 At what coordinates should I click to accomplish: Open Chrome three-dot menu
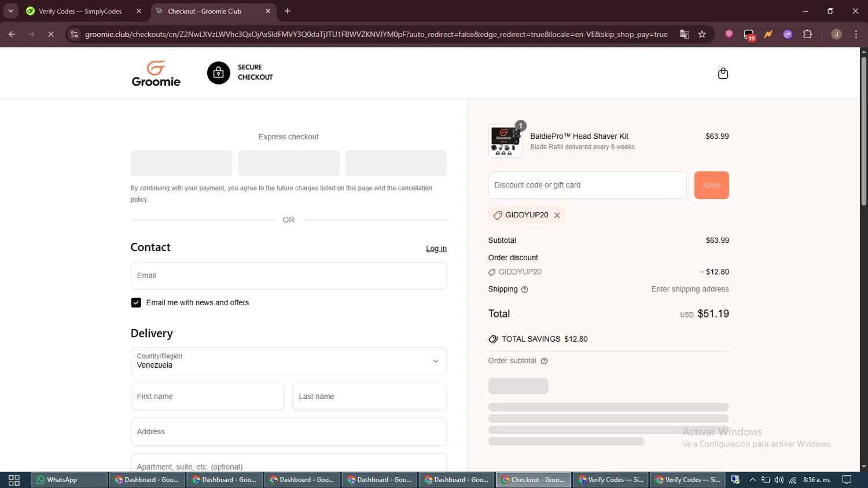(856, 35)
